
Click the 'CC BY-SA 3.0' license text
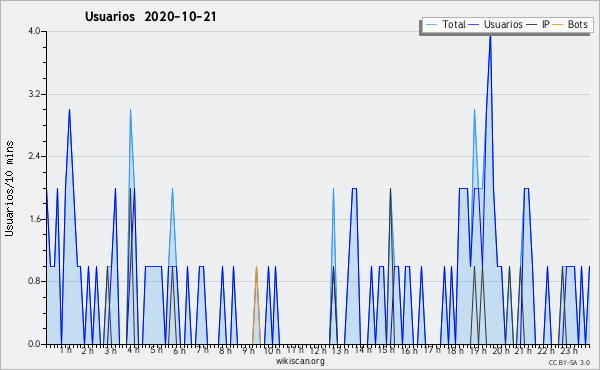pyautogui.click(x=569, y=362)
